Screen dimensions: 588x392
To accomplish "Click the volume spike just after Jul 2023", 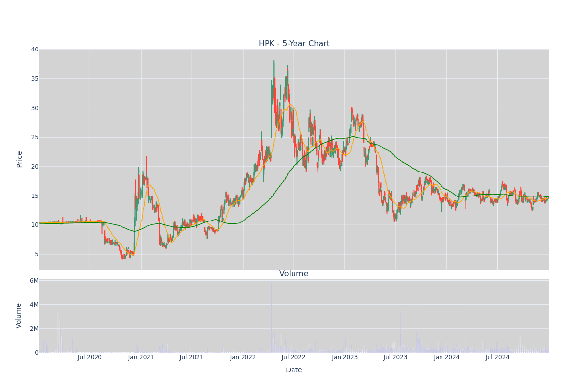I will coord(400,332).
